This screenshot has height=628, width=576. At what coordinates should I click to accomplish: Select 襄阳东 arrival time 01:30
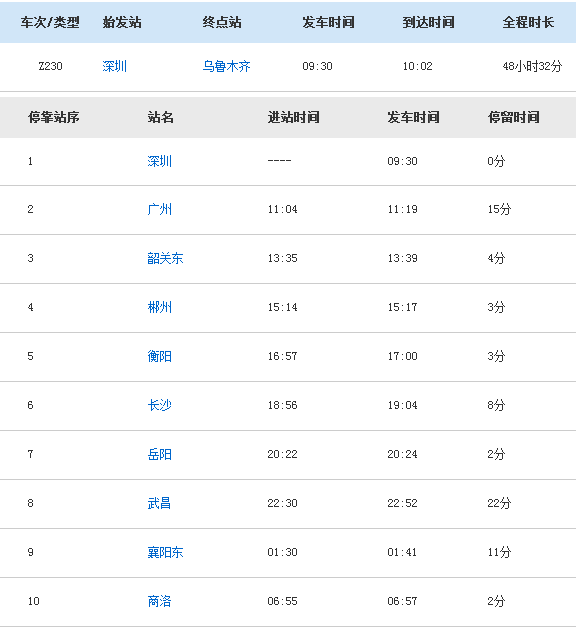click(x=282, y=552)
